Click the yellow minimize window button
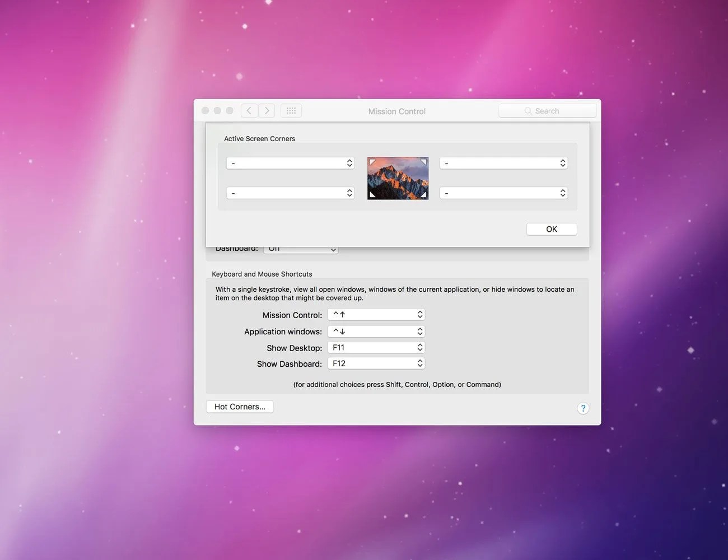Screen dimensions: 728x560 tap(217, 111)
